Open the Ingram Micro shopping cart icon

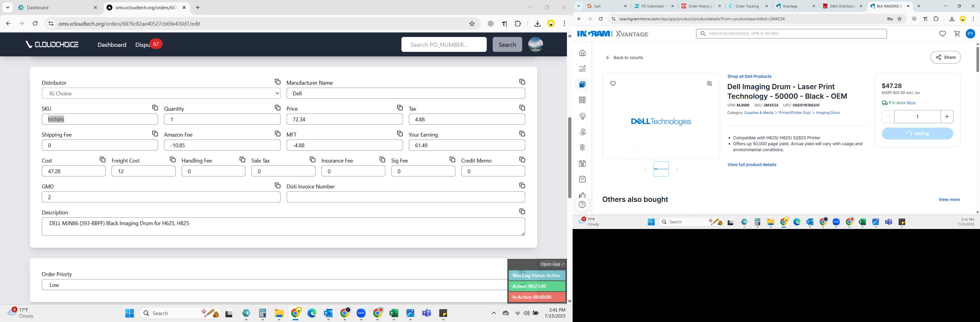pos(957,34)
